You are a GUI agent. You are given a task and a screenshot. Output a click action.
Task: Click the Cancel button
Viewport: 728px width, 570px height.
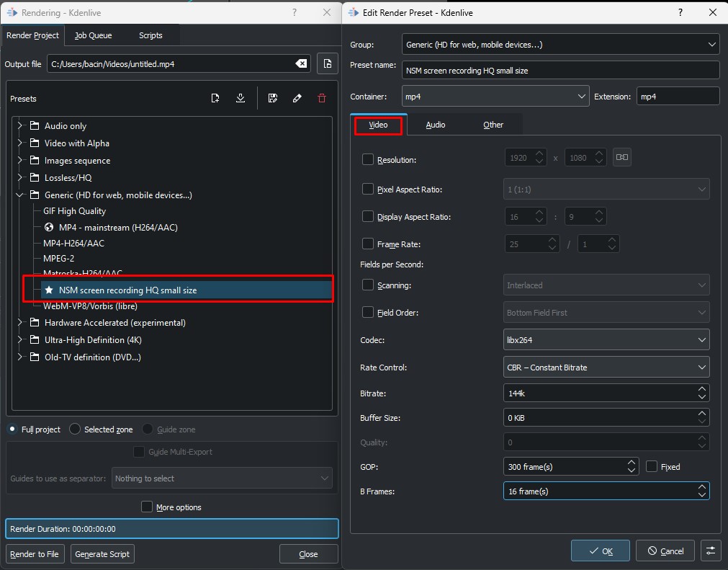pos(665,551)
